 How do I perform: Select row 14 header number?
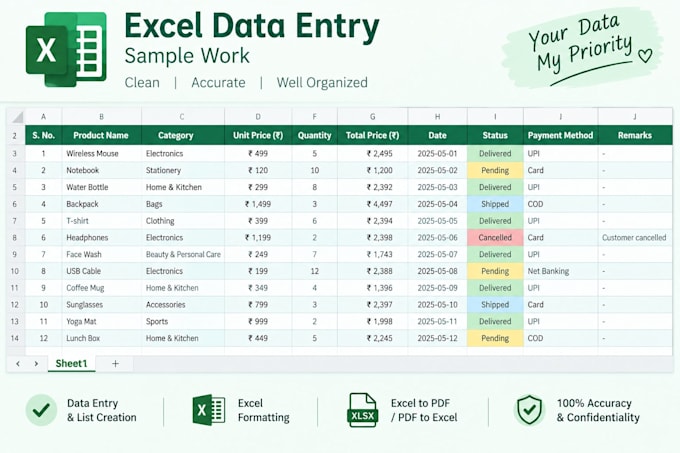tap(15, 338)
